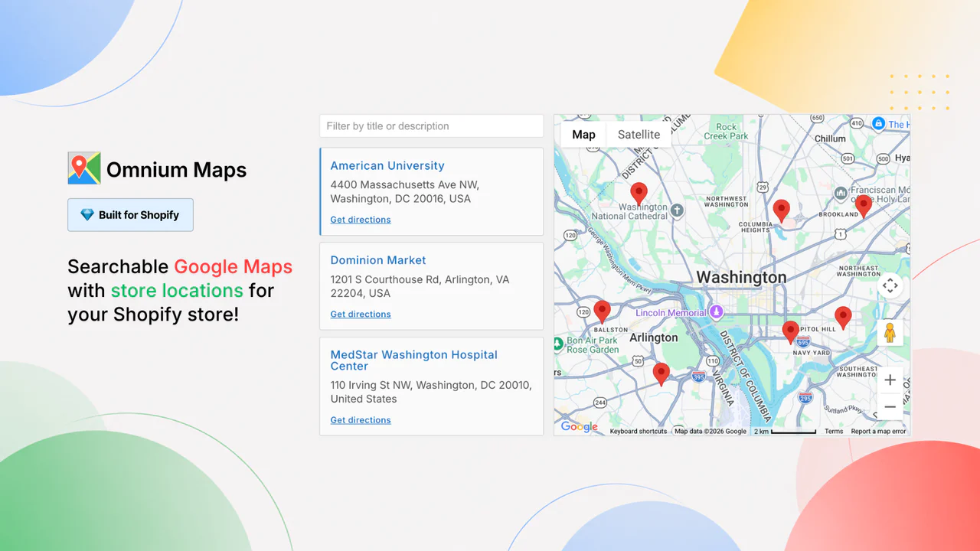980x551 pixels.
Task: Select the red pin east of Capitol Hill
Action: tap(843, 318)
